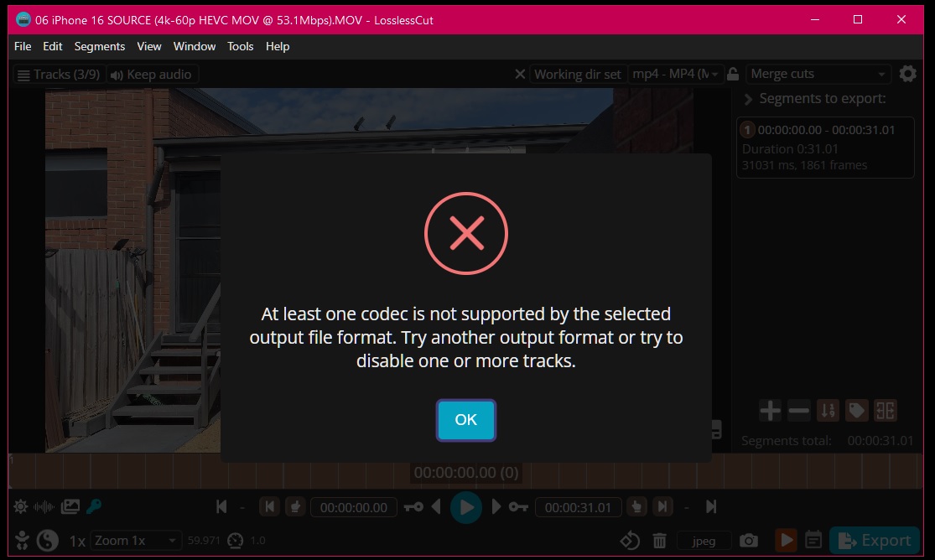
Task: Open the Edit menu
Action: tap(53, 46)
